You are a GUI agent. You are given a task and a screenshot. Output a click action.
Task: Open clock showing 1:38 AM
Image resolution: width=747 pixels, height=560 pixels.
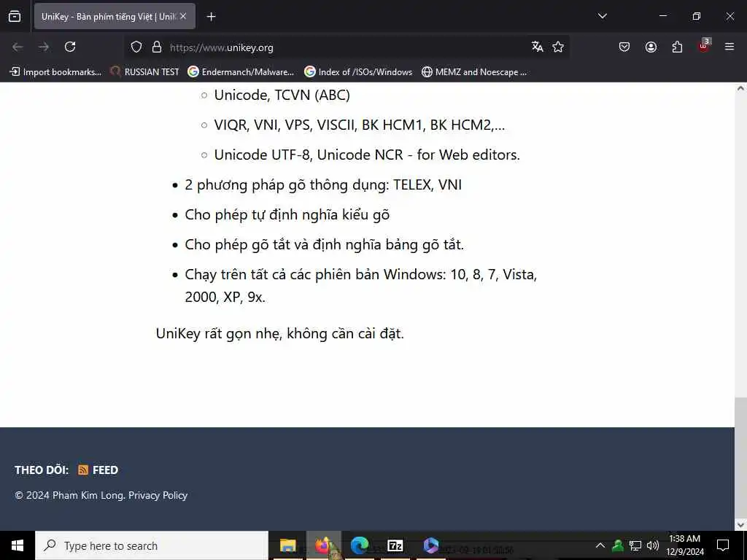click(x=684, y=545)
